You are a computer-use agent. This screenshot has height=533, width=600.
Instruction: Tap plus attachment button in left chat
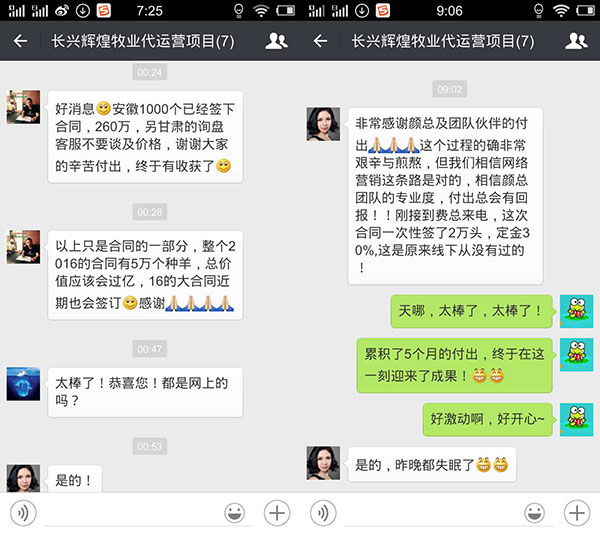click(277, 513)
